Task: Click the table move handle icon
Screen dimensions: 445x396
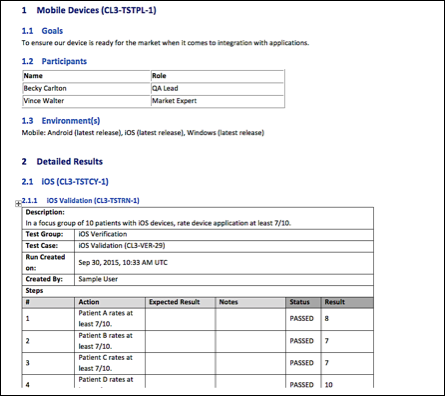Action: click(x=18, y=204)
